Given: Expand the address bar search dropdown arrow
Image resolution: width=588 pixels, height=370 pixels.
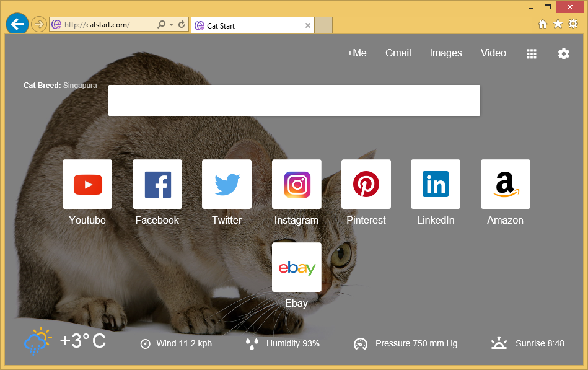Looking at the screenshot, I should [x=171, y=25].
